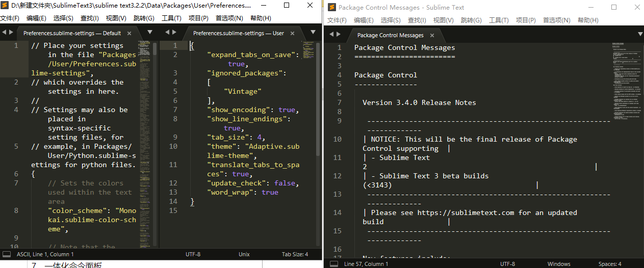This screenshot has height=268, width=644.
Task: Place cursor on "expand_tabs_on_save" key
Action: (x=250, y=55)
